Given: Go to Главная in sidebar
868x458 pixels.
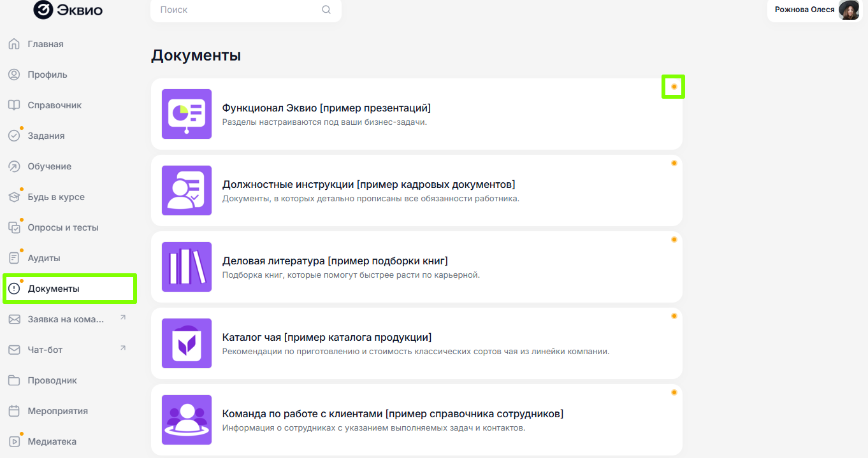Looking at the screenshot, I should click(45, 44).
